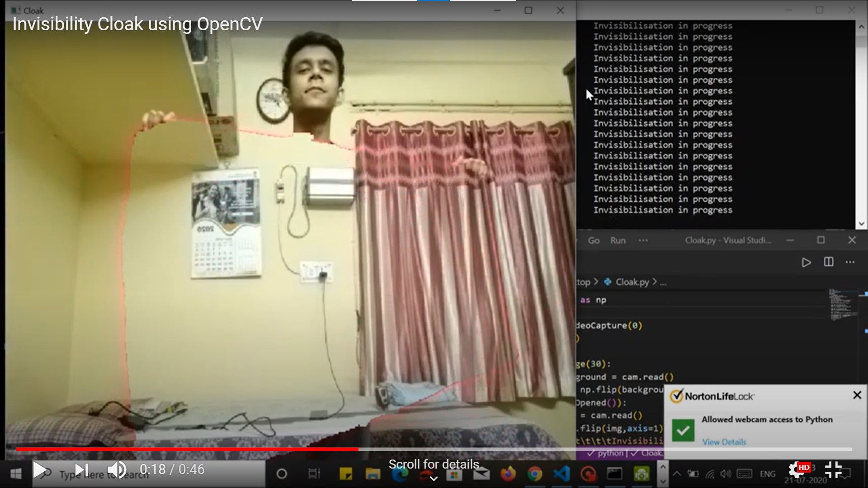The height and width of the screenshot is (488, 868).
Task: Click the 21-07-2020 date in the tray
Action: tap(806, 480)
